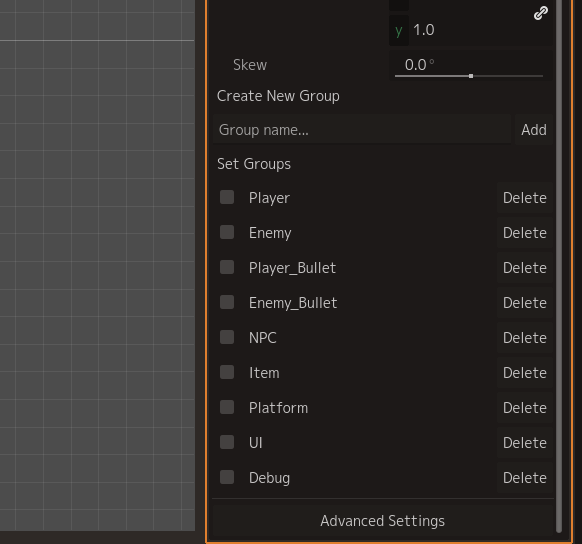The width and height of the screenshot is (582, 544).
Task: Click the Skew slider handle
Action: tap(471, 76)
